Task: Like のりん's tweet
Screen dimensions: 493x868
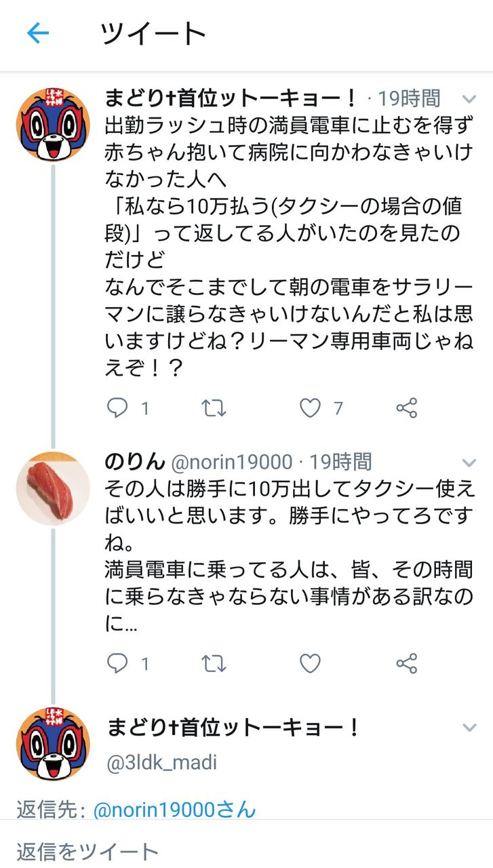Action: [x=310, y=663]
